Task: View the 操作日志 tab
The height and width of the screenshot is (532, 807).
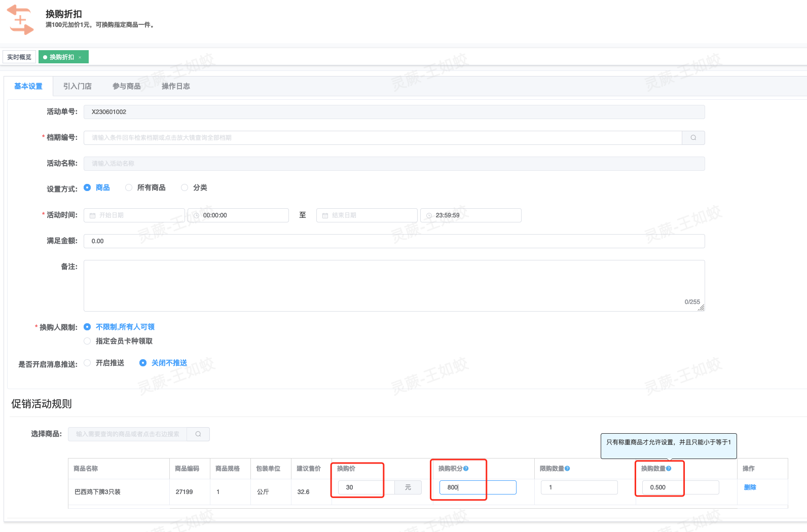Action: coord(176,86)
